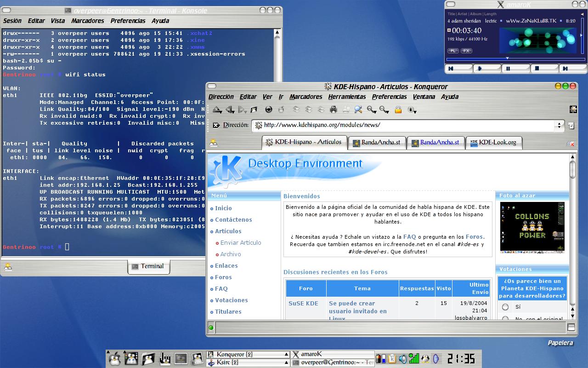Open the Preferencias menu in Konsole

click(x=128, y=21)
